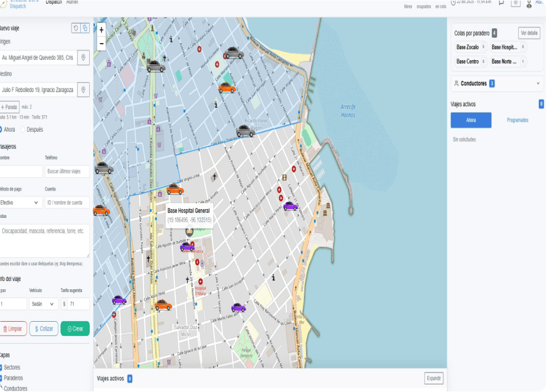This screenshot has height=392, width=546.
Task: Zoom the map in with plus icon
Action: tap(102, 29)
